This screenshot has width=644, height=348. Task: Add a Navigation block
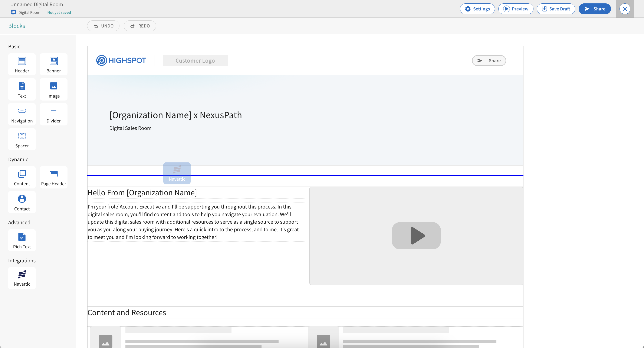22,114
